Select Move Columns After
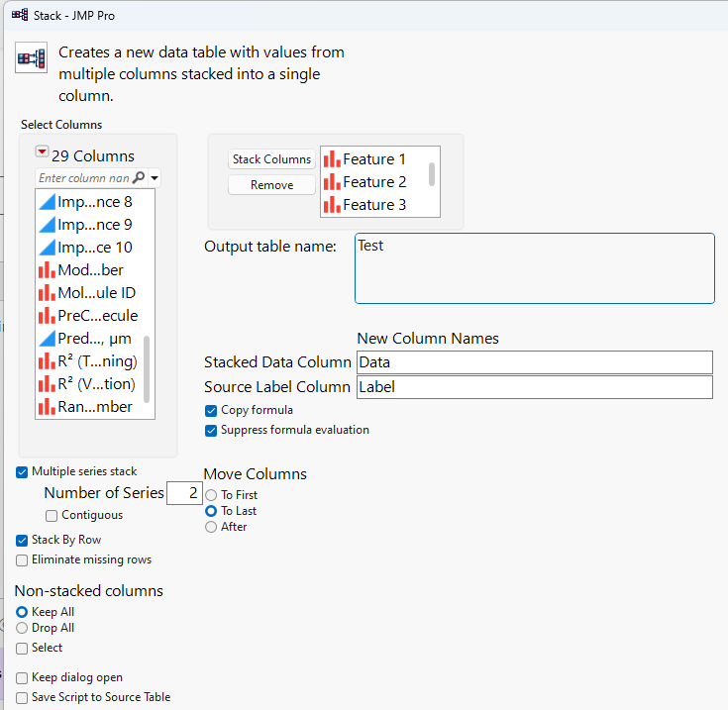The image size is (728, 710). pyautogui.click(x=211, y=527)
